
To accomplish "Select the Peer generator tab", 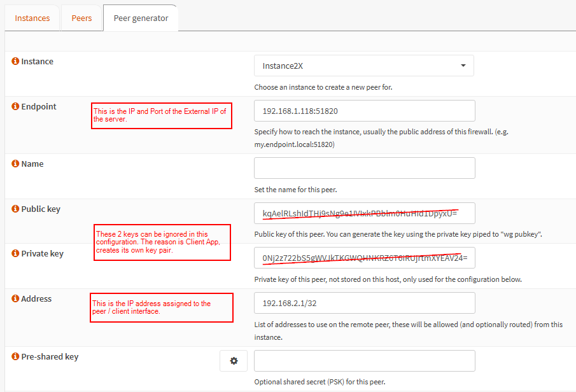I will (141, 18).
